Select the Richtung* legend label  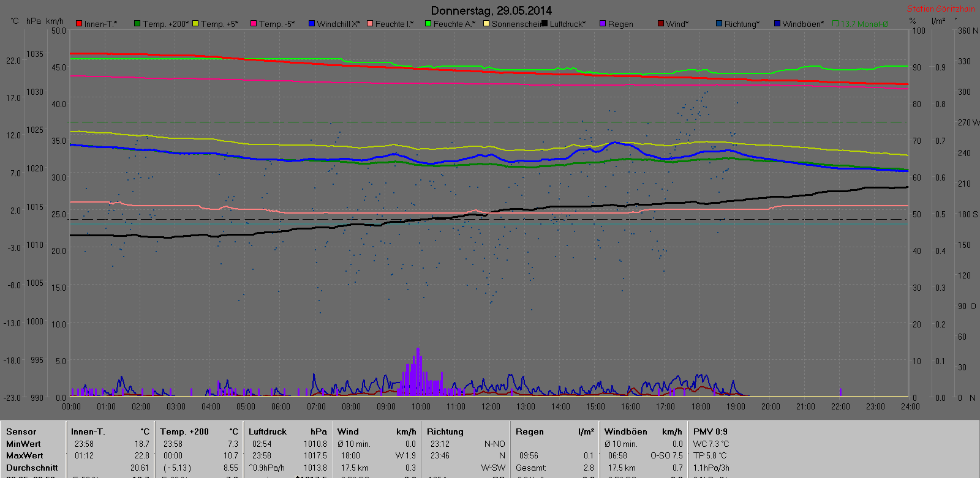pyautogui.click(x=742, y=24)
